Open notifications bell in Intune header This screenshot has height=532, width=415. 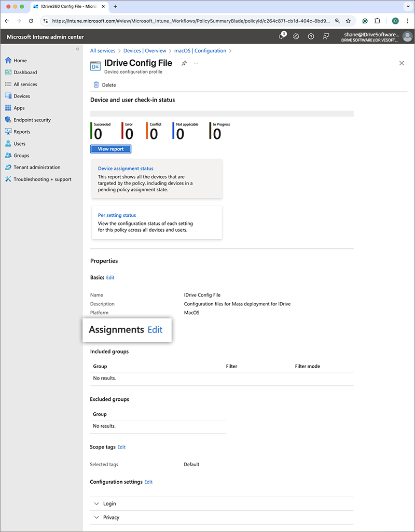282,36
